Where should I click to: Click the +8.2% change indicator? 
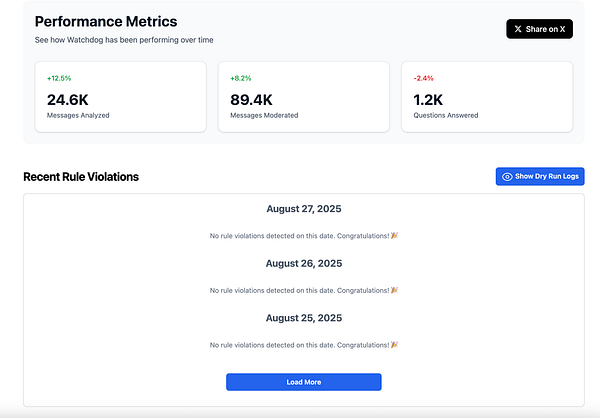pos(241,78)
